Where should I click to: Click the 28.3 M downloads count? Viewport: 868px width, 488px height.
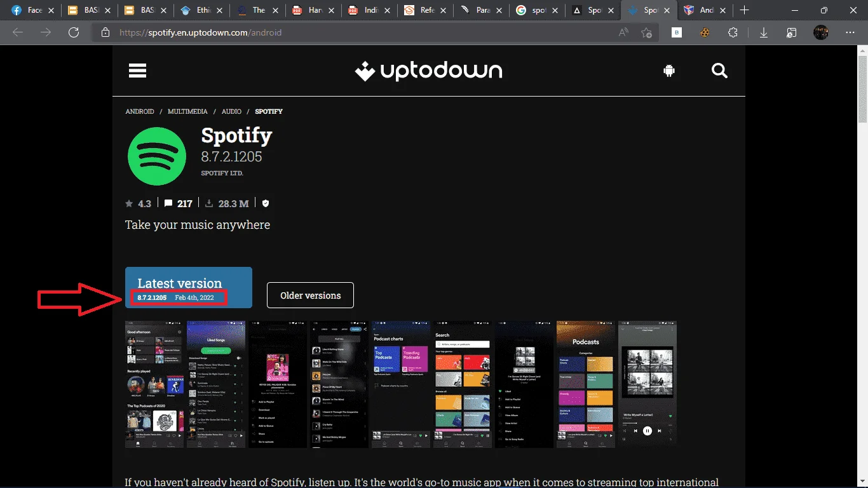pos(233,203)
